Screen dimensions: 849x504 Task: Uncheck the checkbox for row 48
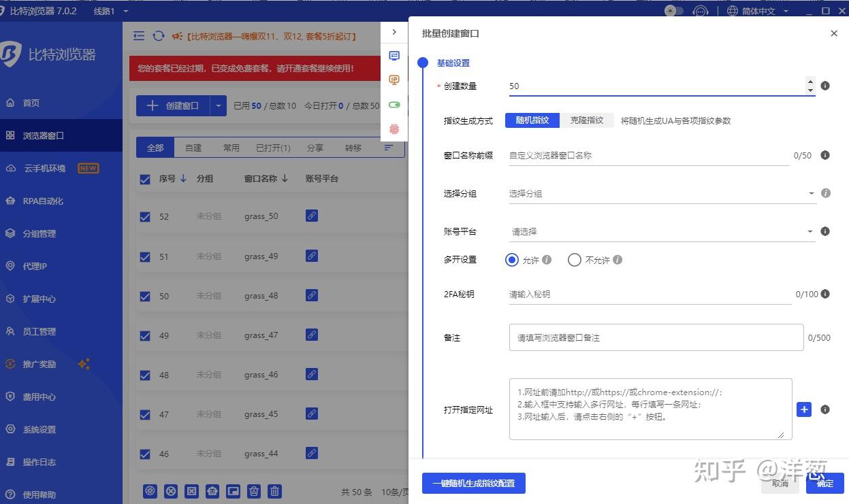click(145, 375)
